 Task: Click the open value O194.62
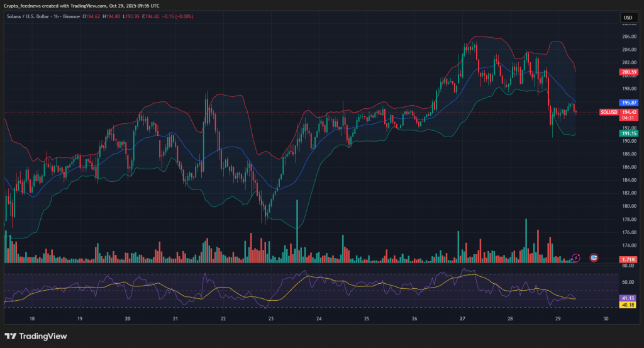(x=91, y=16)
